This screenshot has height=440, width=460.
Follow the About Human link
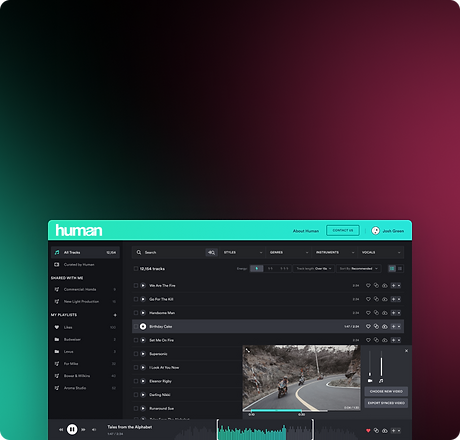[306, 231]
